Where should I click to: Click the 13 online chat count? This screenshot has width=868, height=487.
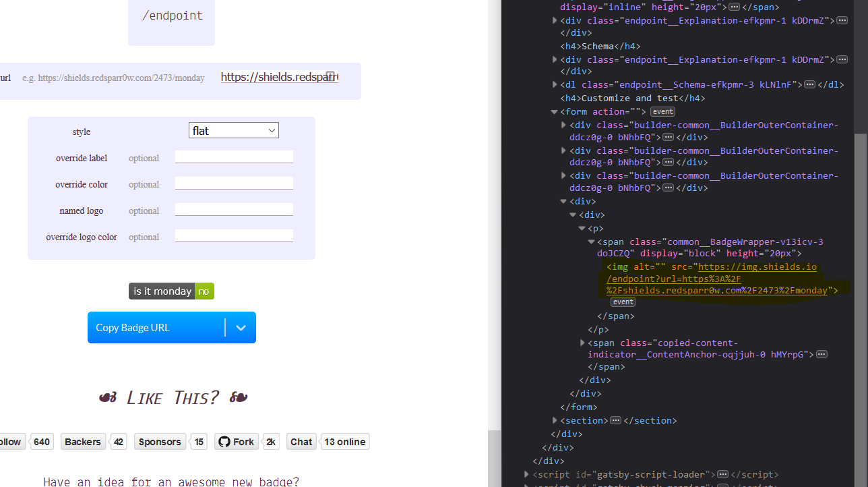345,442
